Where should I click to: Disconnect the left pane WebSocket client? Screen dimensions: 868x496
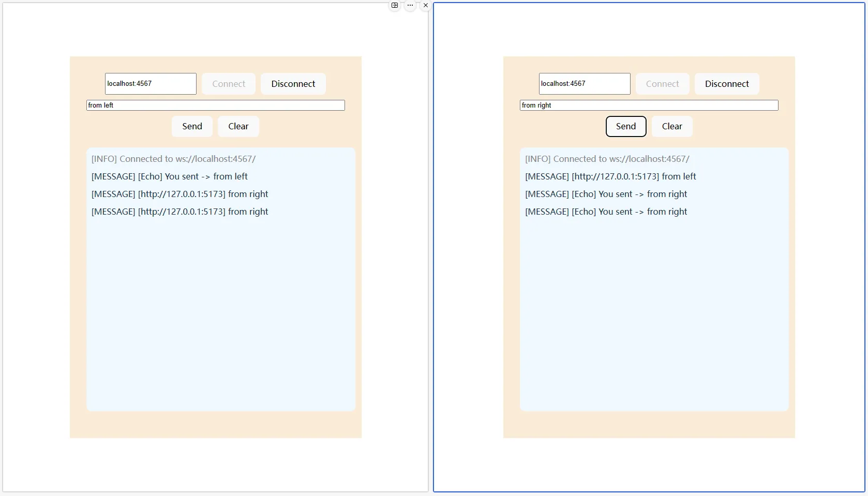(x=293, y=84)
